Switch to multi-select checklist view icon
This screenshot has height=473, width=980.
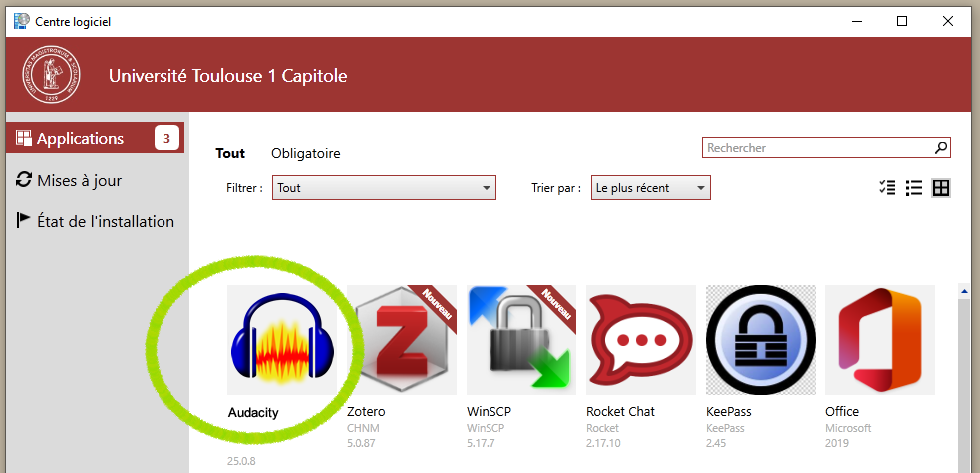coord(887,187)
